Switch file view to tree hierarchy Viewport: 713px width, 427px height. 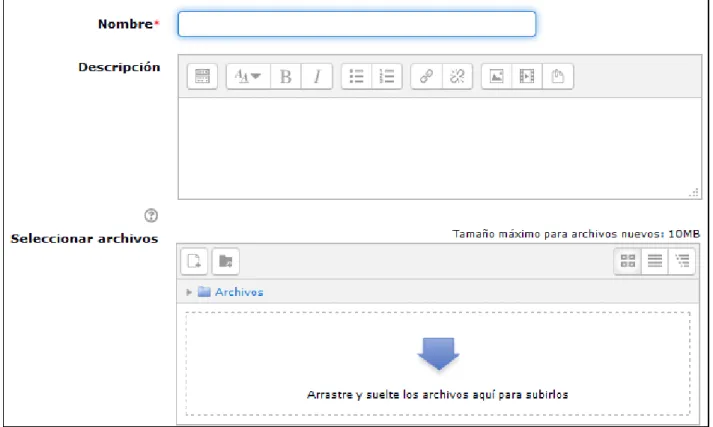tap(682, 261)
